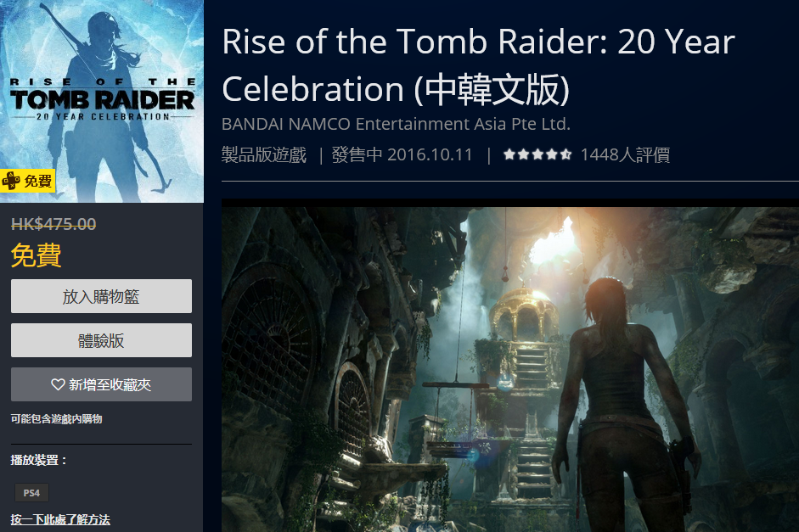Image resolution: width=799 pixels, height=532 pixels.
Task: Open the 1448人評價 ratings count
Action: [x=625, y=154]
